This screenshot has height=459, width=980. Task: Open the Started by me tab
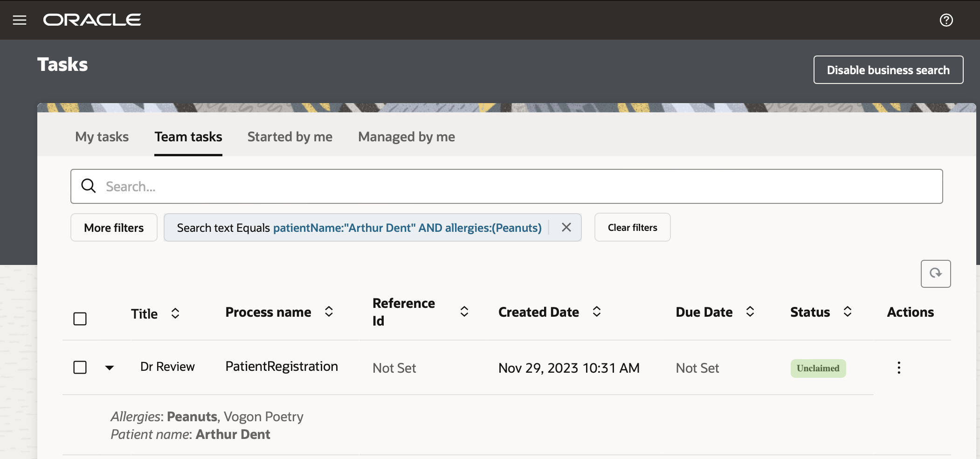[x=290, y=137]
